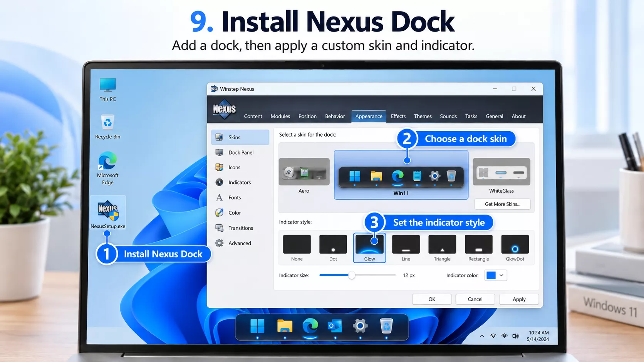The image size is (644, 362).
Task: Click the Recycle Bin icon in the dock
Action: (x=386, y=326)
